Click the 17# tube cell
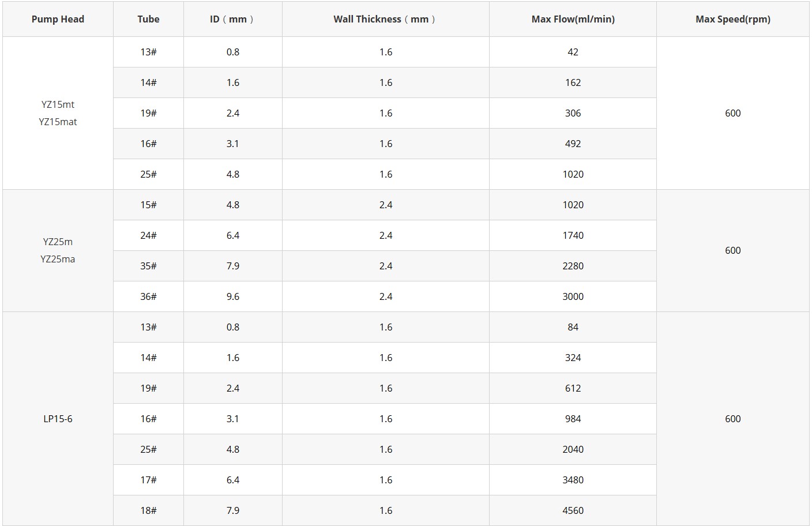 (148, 480)
